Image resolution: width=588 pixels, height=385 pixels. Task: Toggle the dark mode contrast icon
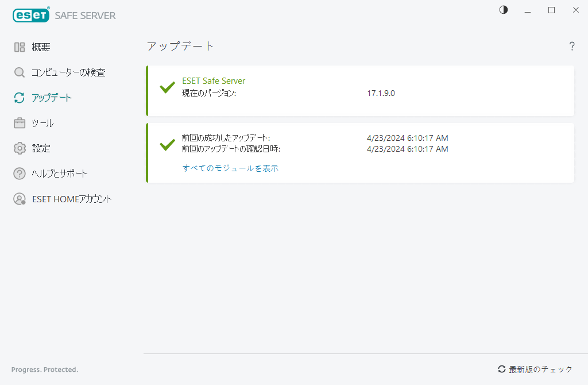pos(503,10)
